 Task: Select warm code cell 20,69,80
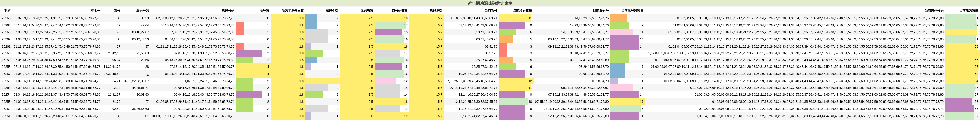[x=143, y=94]
